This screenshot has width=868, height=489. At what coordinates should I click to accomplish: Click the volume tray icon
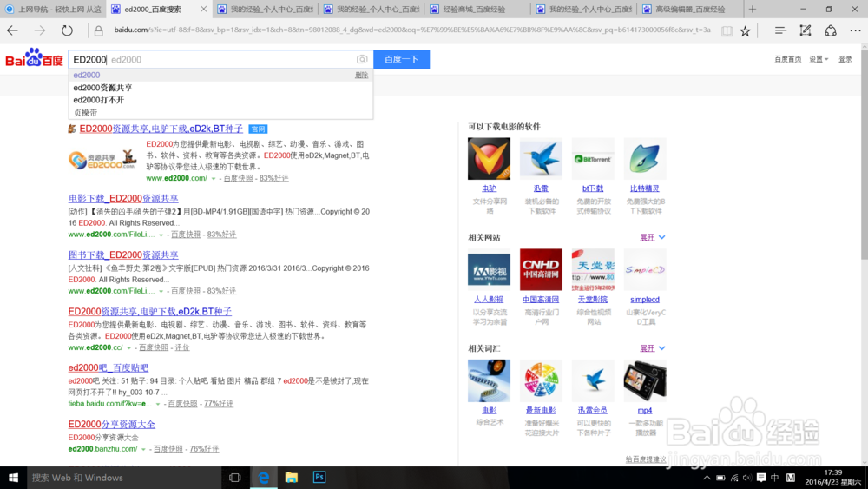(x=747, y=478)
